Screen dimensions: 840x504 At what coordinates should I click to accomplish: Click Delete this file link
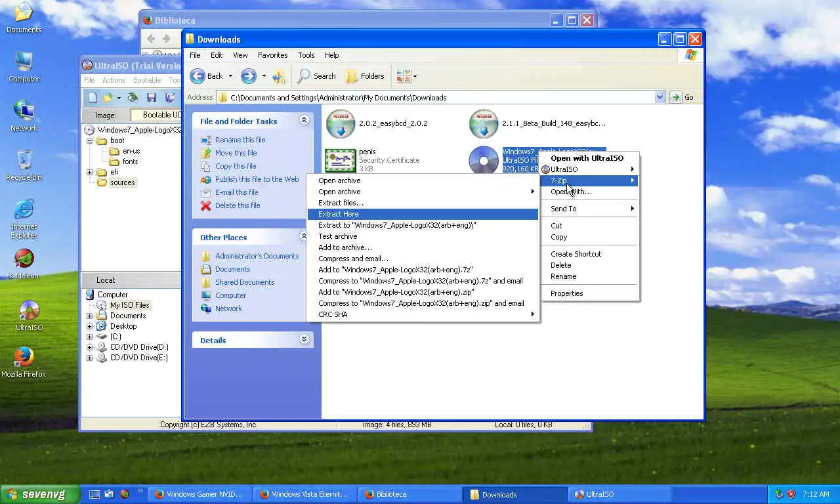tap(238, 205)
